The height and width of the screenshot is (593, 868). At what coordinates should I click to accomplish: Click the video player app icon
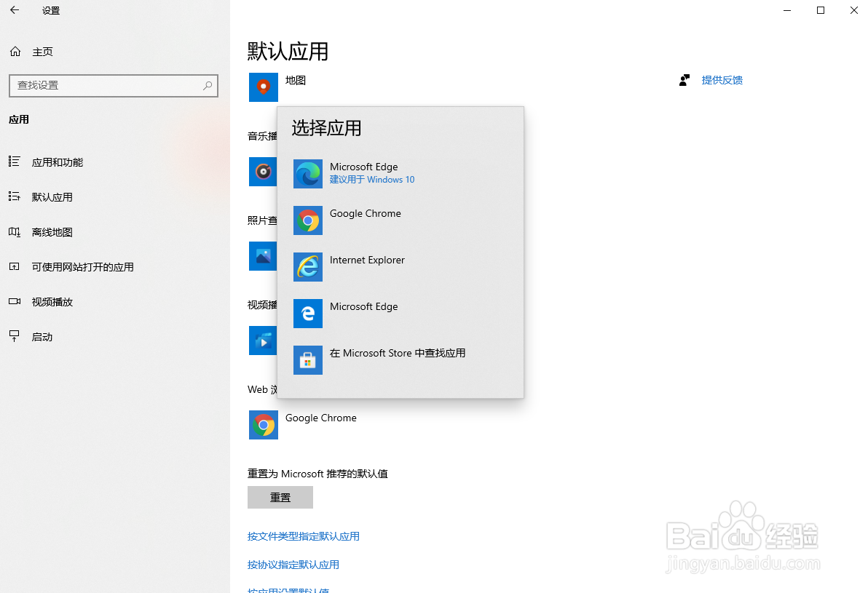coord(263,341)
